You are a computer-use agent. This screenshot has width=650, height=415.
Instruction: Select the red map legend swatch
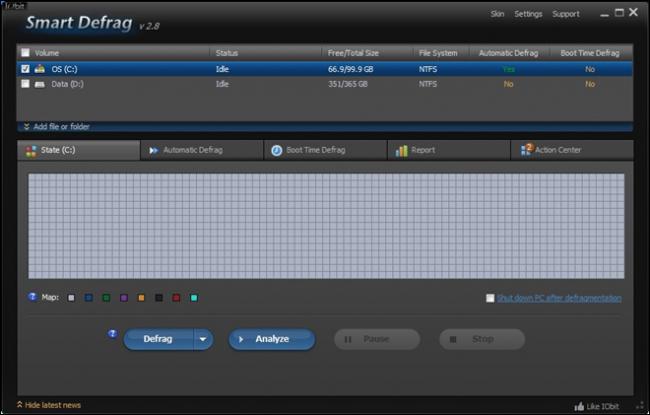pos(176,298)
